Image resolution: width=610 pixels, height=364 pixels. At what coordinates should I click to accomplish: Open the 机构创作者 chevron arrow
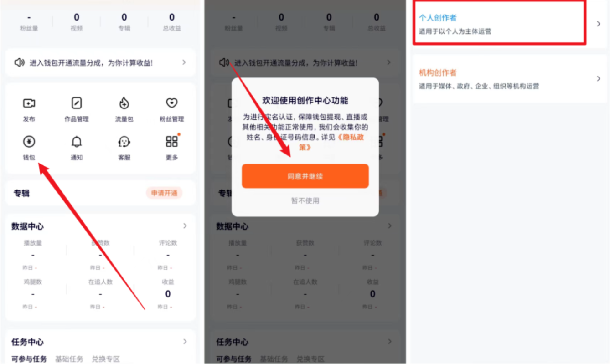599,79
